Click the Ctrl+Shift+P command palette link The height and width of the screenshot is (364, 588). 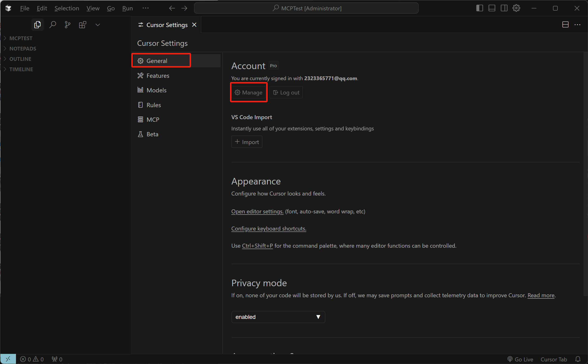[x=257, y=246]
